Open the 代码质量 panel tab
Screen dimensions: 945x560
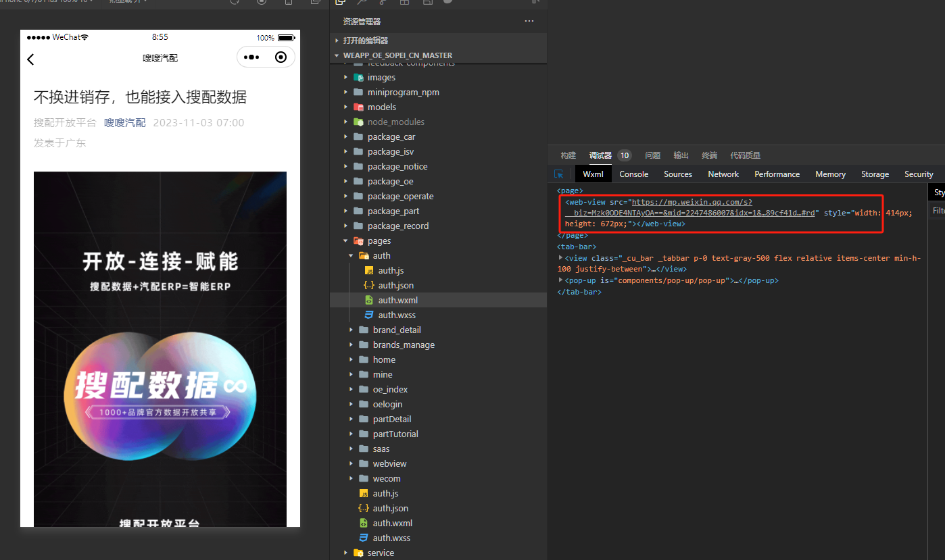[746, 155]
